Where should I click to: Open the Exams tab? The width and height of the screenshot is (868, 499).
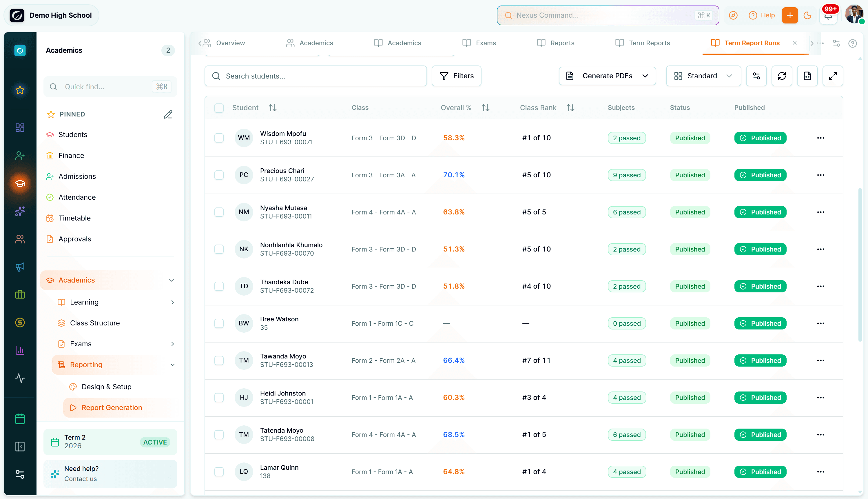pyautogui.click(x=479, y=43)
